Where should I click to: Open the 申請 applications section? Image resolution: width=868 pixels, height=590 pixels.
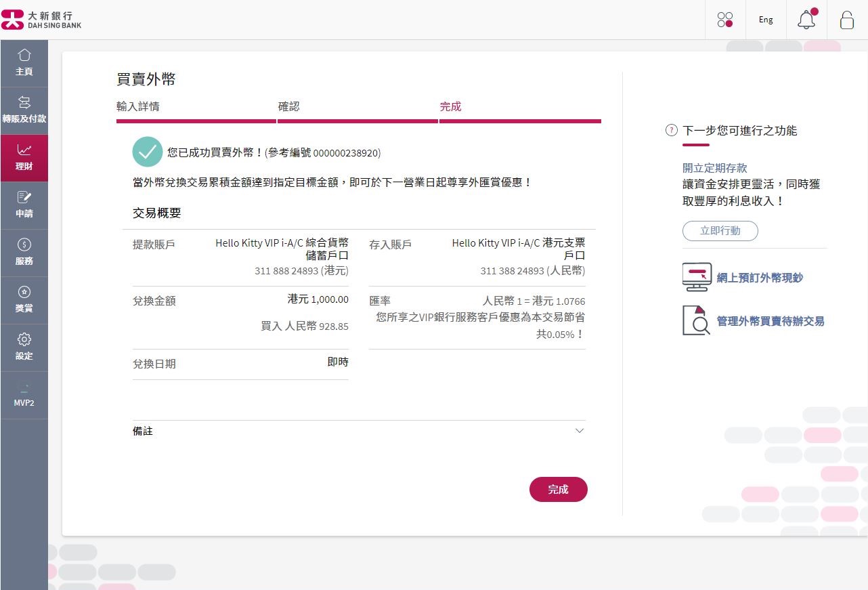point(24,205)
